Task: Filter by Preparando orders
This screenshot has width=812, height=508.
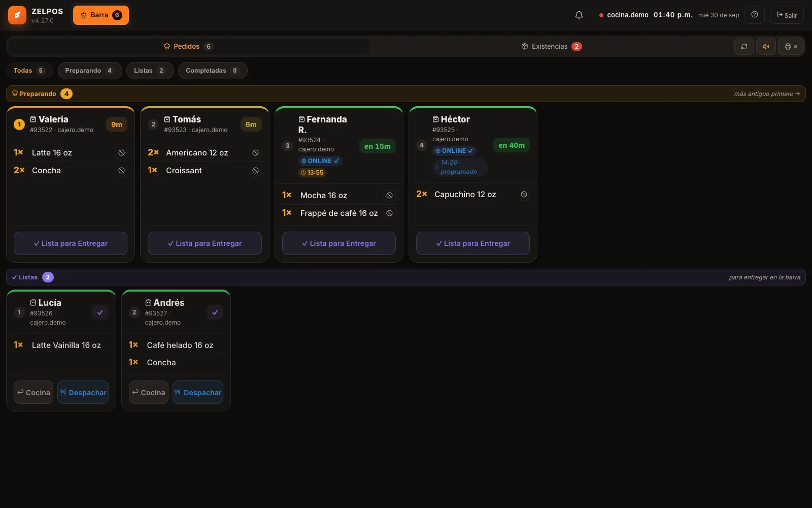Action: pos(90,71)
